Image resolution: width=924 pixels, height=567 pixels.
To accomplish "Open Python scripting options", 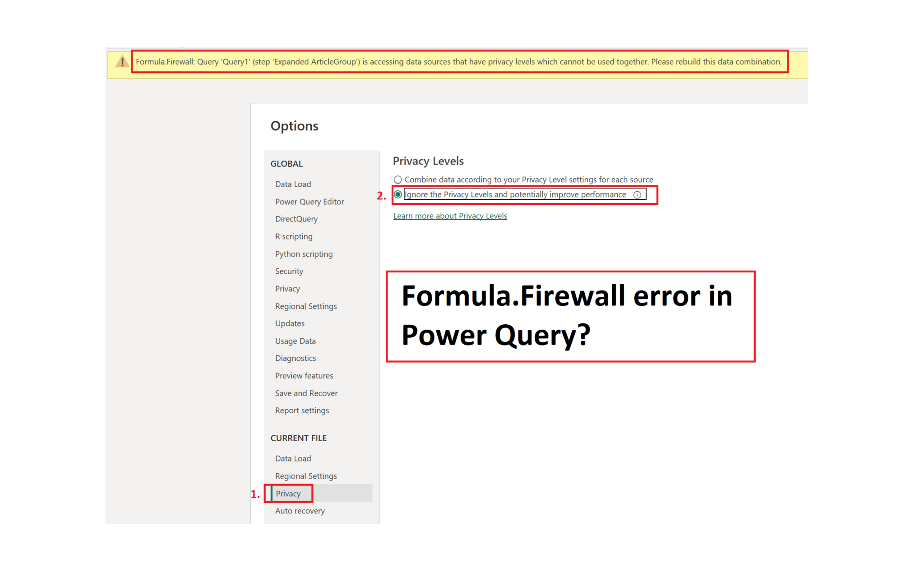I will (304, 254).
